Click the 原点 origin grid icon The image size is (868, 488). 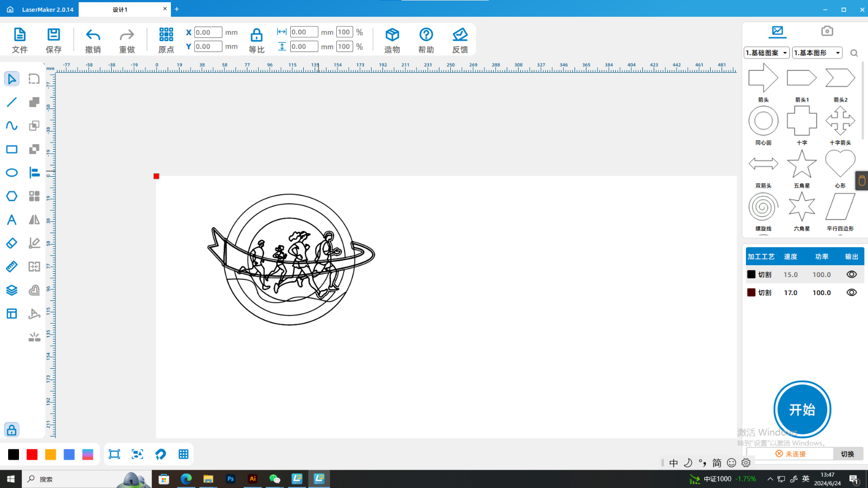[x=166, y=35]
